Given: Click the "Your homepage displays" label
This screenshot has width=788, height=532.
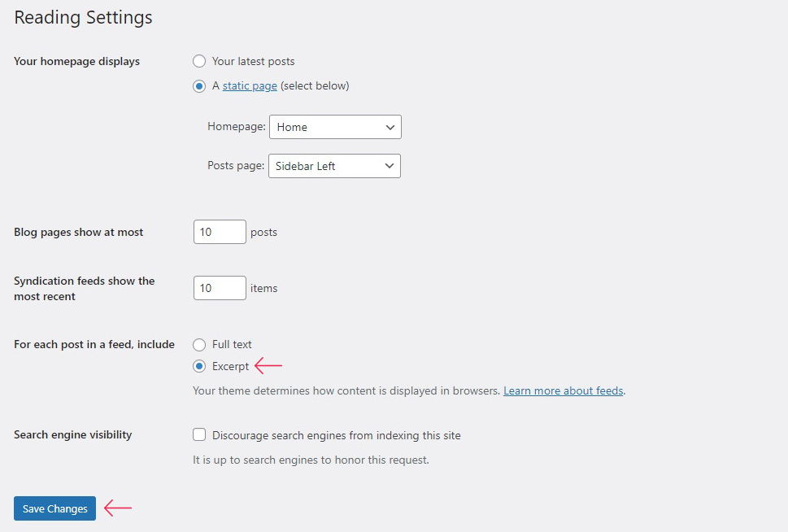Looking at the screenshot, I should tap(76, 62).
